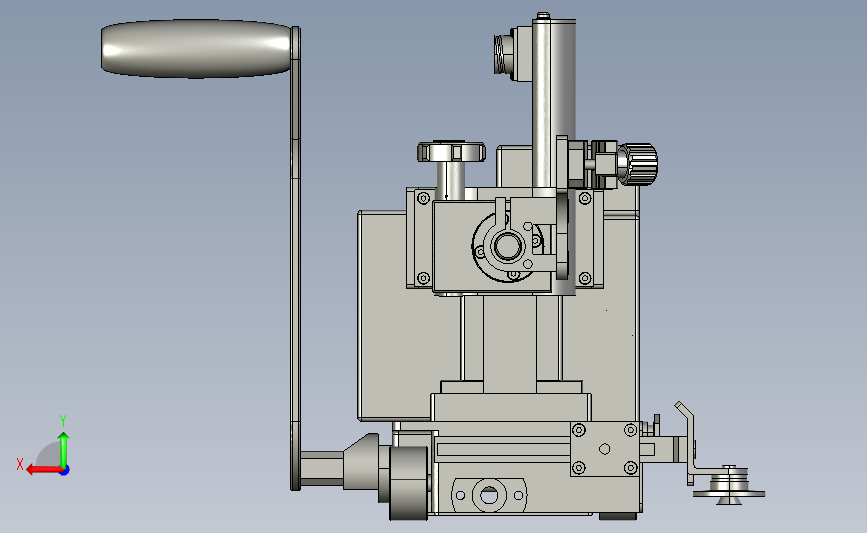Screen dimensions: 867x533
Task: Select the large rounded crank handle grip
Action: pyautogui.click(x=196, y=49)
